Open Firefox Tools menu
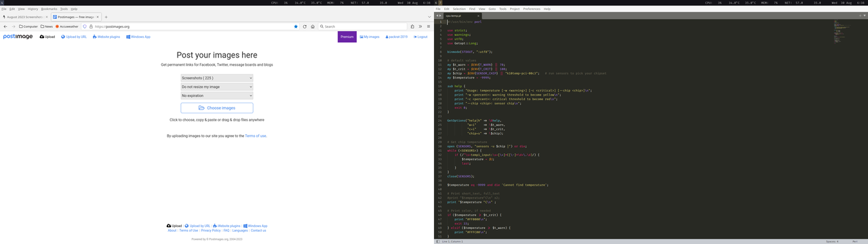This screenshot has height=244, width=868. tap(64, 9)
